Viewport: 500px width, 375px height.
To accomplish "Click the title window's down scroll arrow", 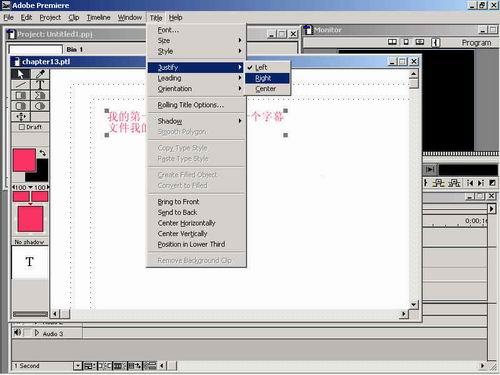I will [414, 305].
